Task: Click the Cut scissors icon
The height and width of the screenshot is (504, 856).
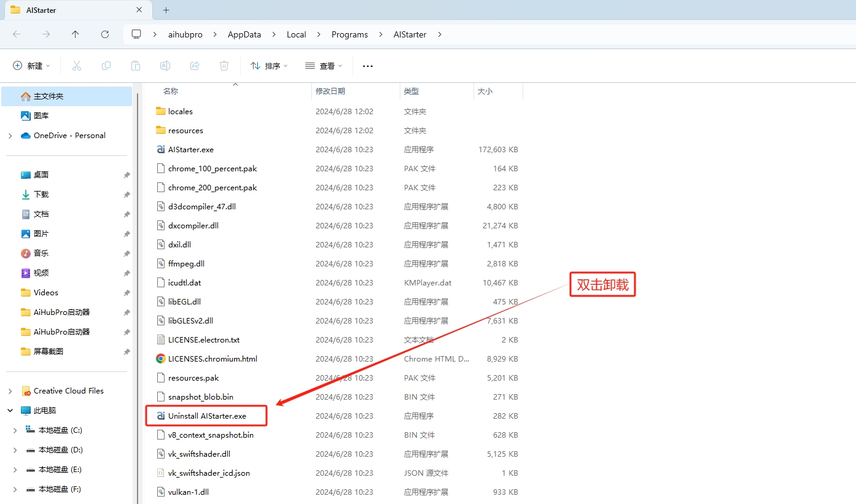Action: pos(77,66)
